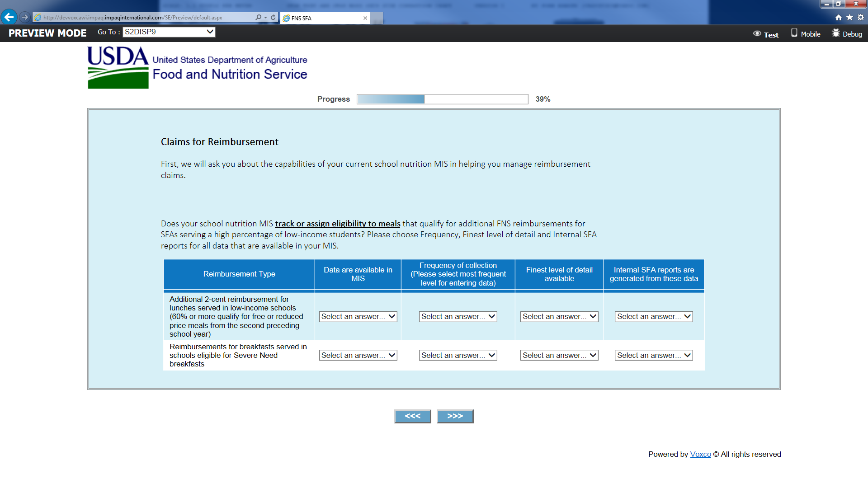Open a new blank browser tab
Image resolution: width=868 pixels, height=488 pixels.
pos(377,18)
